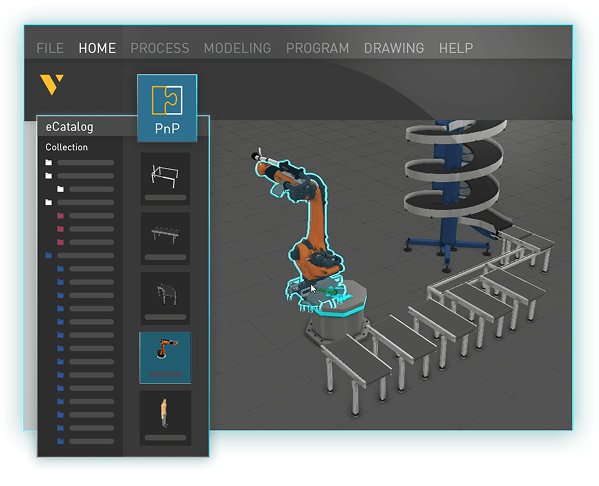Select the curved conveyor component thumbnail
599x486 pixels.
[165, 298]
